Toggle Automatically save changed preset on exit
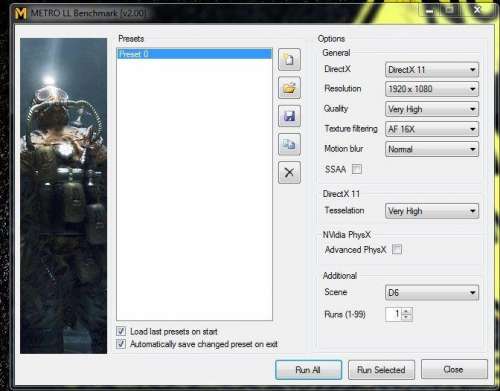 (121, 344)
